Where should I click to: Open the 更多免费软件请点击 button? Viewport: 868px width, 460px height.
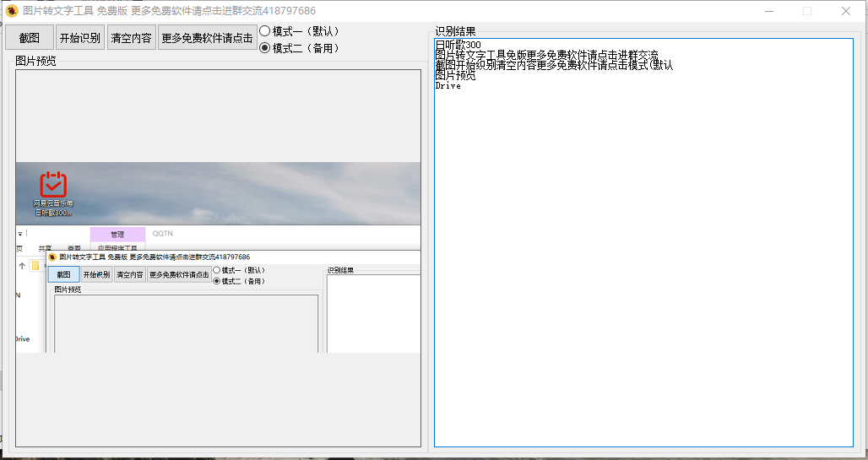click(x=207, y=38)
